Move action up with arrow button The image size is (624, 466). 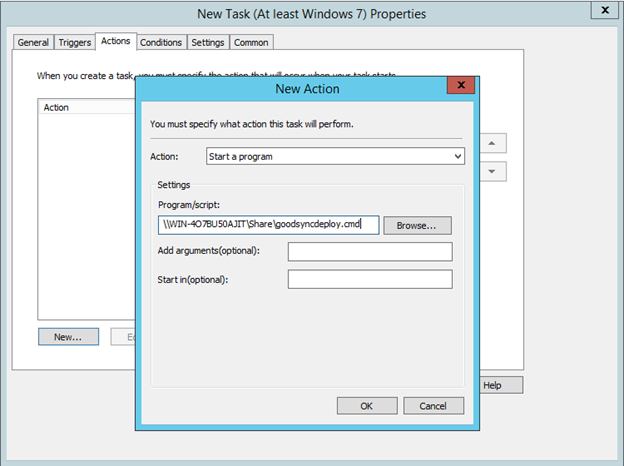[492, 143]
